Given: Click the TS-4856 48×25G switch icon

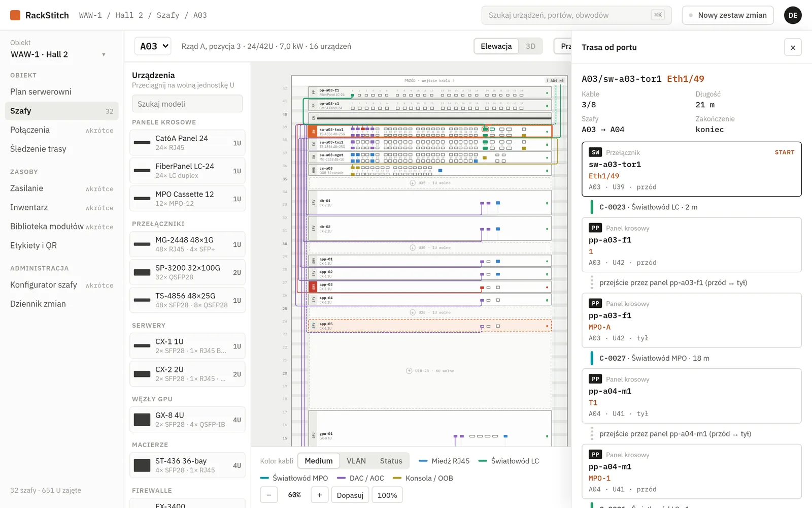Looking at the screenshot, I should [x=142, y=300].
